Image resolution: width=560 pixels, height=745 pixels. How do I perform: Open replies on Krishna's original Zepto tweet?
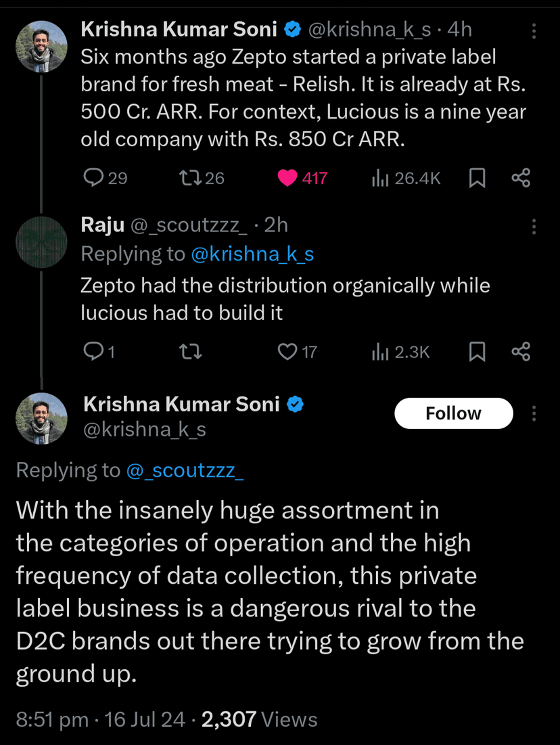click(93, 178)
